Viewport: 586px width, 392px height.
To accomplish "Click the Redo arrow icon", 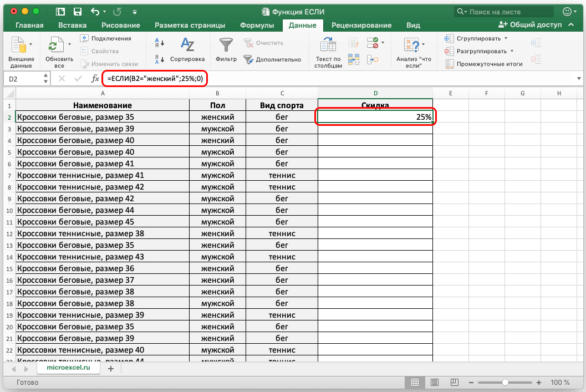I will pyautogui.click(x=117, y=12).
